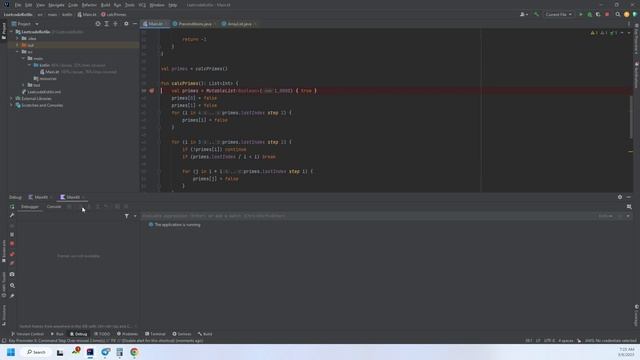This screenshot has width=640, height=360.
Task: Click the red Stop icon in Debug sidebar
Action: pos(12,244)
